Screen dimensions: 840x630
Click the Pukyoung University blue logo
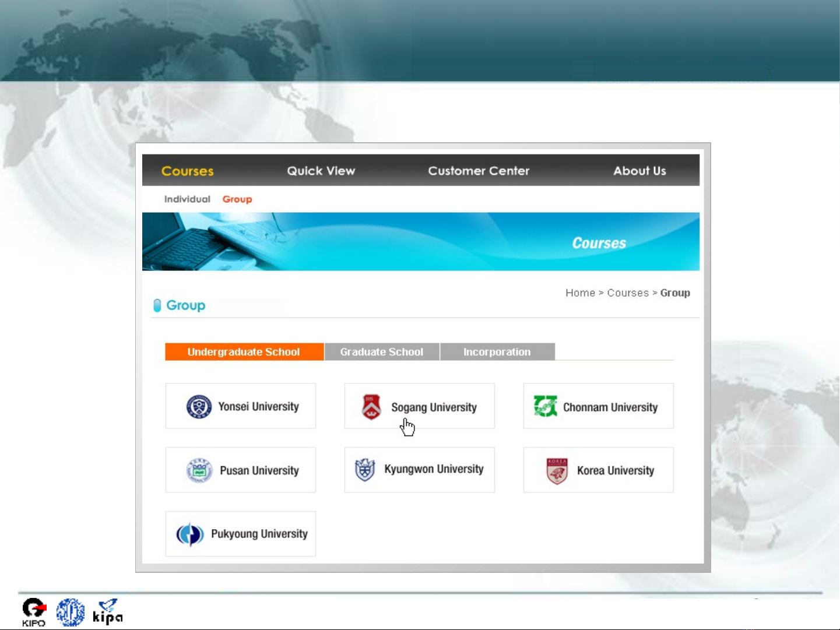(x=190, y=534)
